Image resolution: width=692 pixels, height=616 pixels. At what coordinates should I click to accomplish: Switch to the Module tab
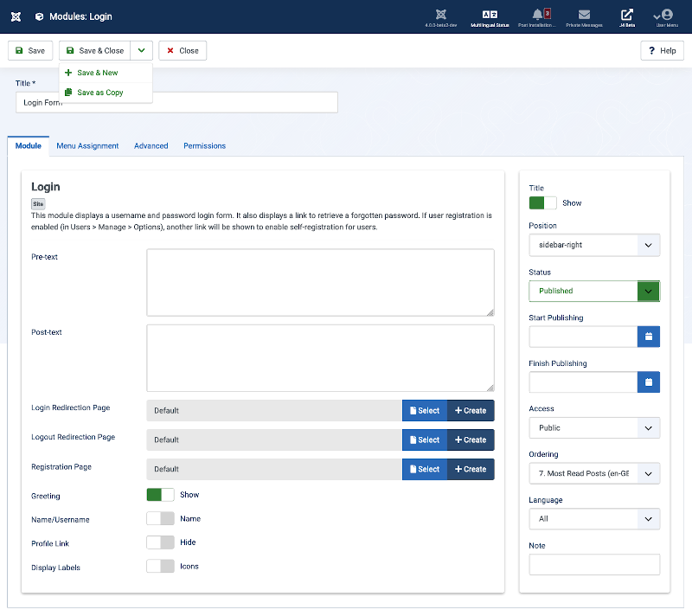(29, 146)
